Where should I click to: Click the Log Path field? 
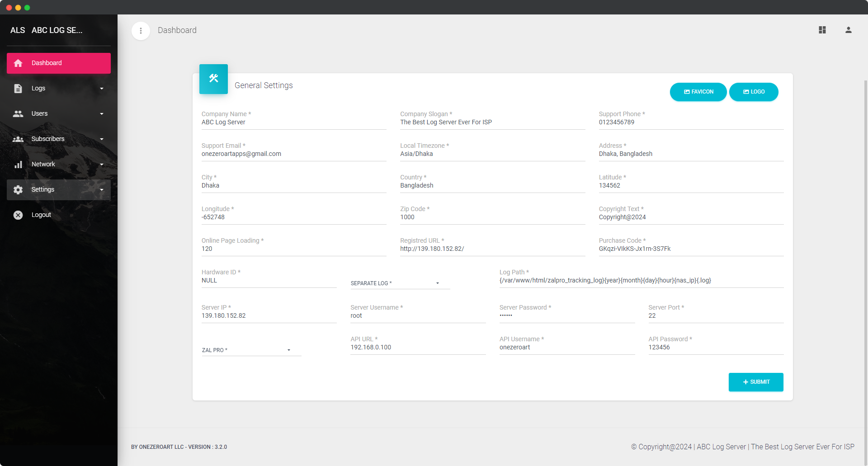642,280
